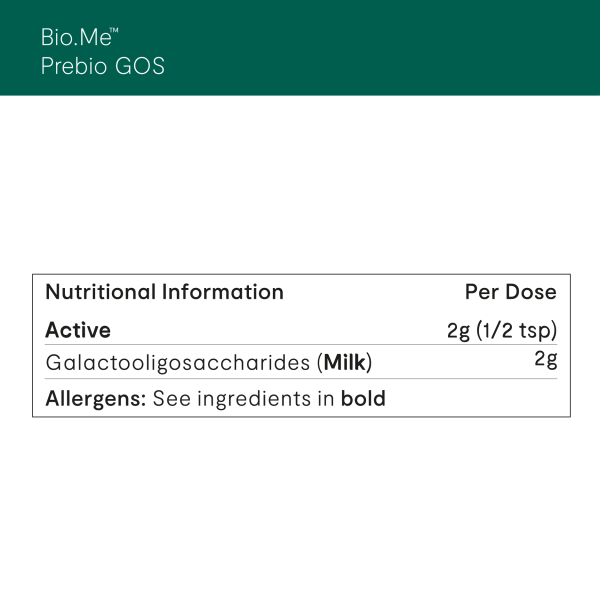Click the (1/2 tsp) measurement

tap(516, 330)
